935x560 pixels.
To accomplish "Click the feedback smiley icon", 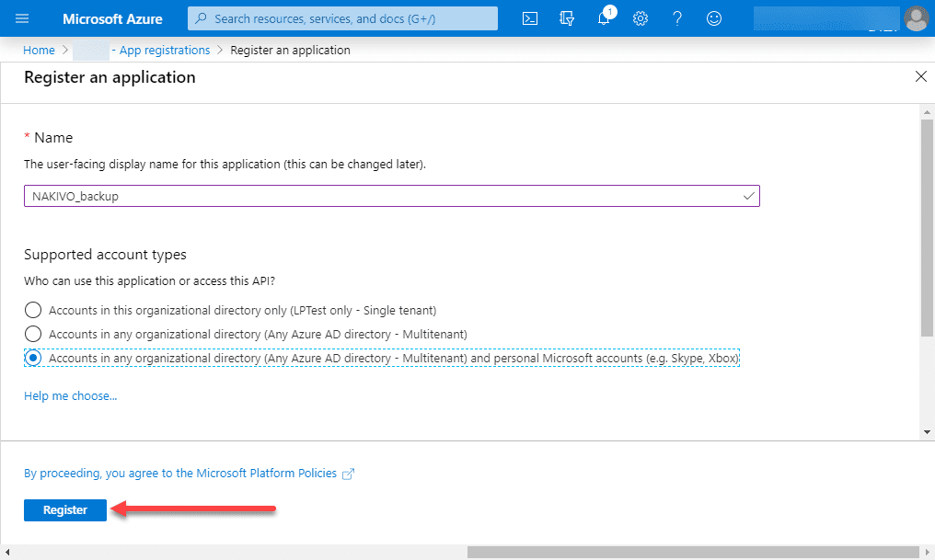I will [714, 18].
